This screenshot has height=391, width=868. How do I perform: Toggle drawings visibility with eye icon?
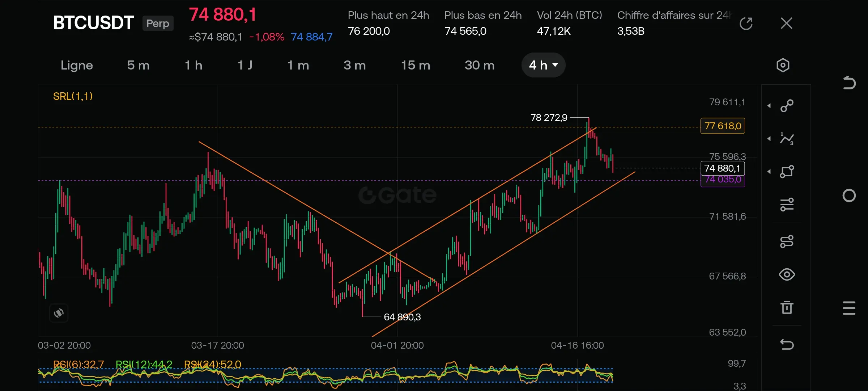(787, 274)
